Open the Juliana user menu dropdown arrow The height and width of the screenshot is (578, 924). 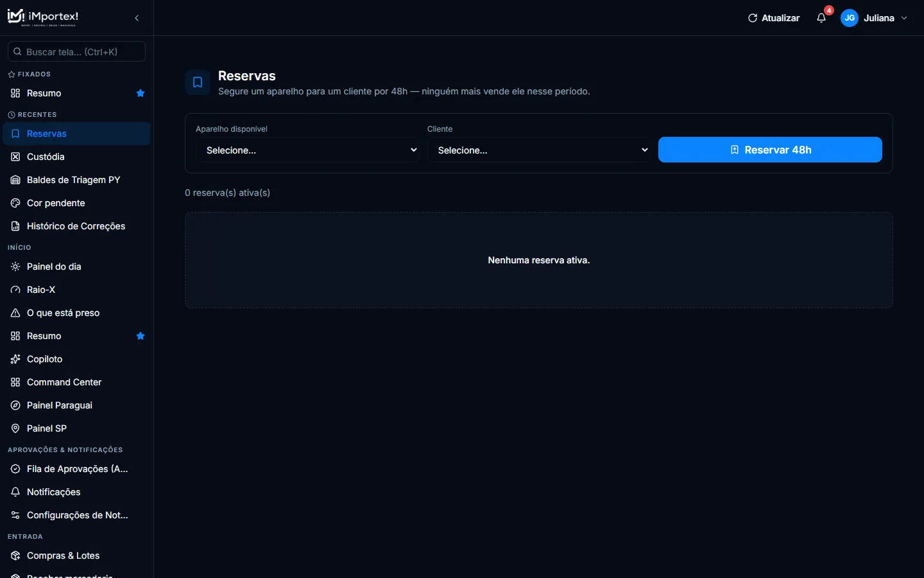pos(904,18)
